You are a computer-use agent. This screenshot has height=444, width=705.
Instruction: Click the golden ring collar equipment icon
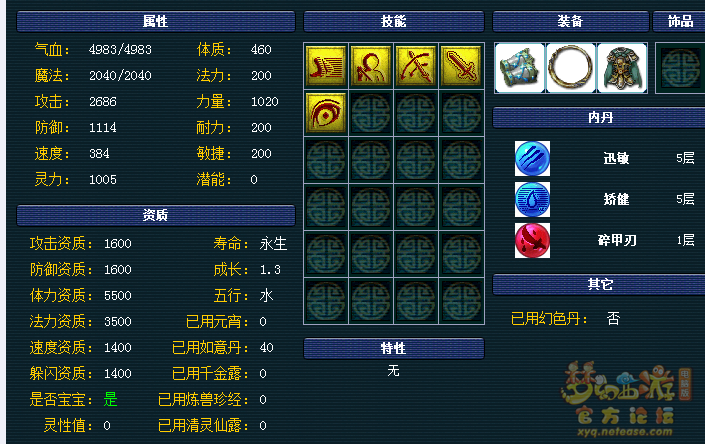click(x=571, y=68)
